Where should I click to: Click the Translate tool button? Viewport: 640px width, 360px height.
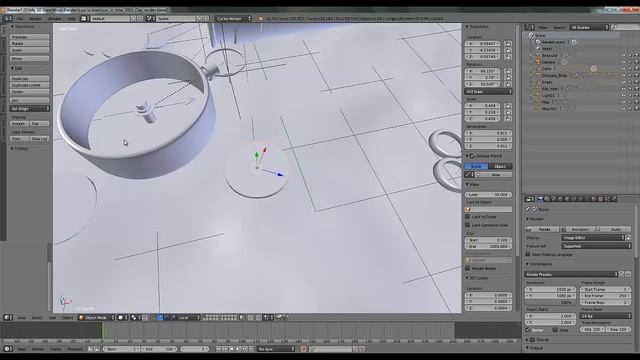click(x=29, y=37)
